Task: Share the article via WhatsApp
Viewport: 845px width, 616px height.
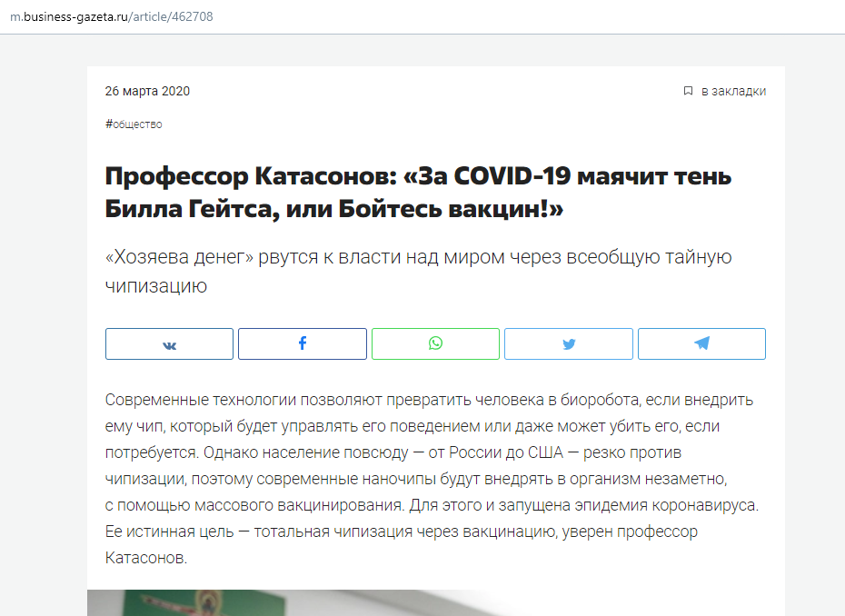Action: click(435, 343)
